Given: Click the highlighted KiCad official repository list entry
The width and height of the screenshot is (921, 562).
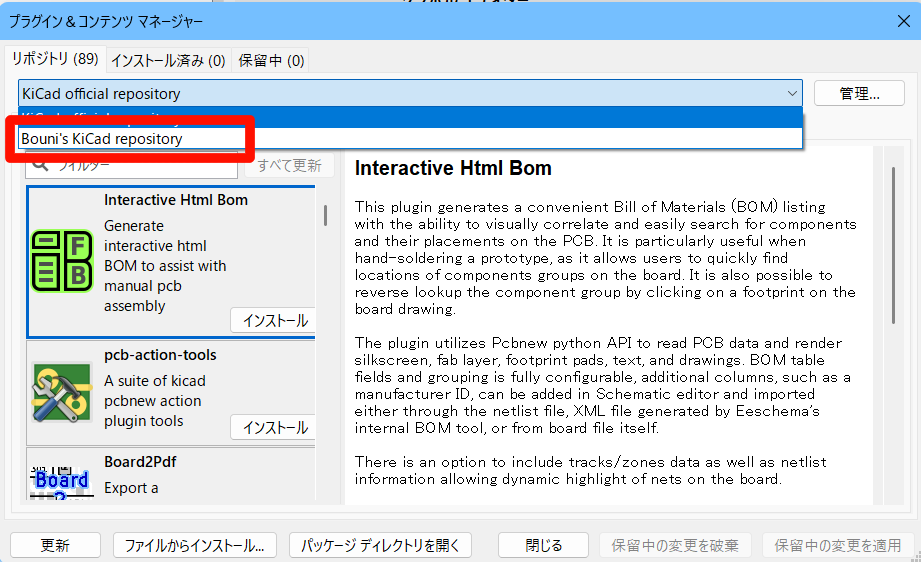Looking at the screenshot, I should 410,117.
